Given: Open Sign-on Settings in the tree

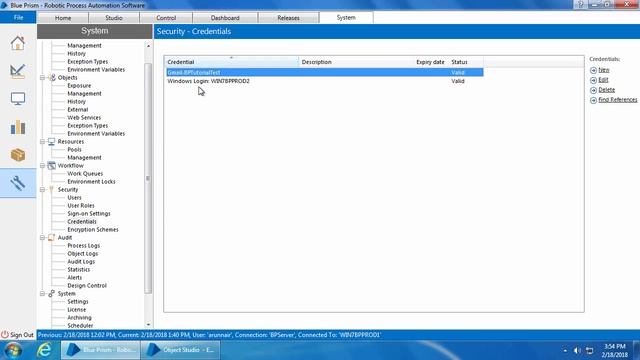Looking at the screenshot, I should point(89,214).
